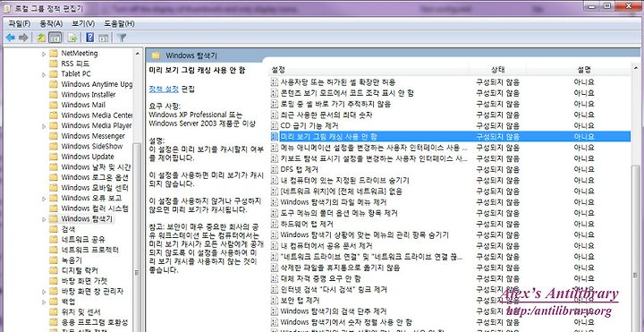Expand the Windows 탐색기 tree node

[x=44, y=219]
